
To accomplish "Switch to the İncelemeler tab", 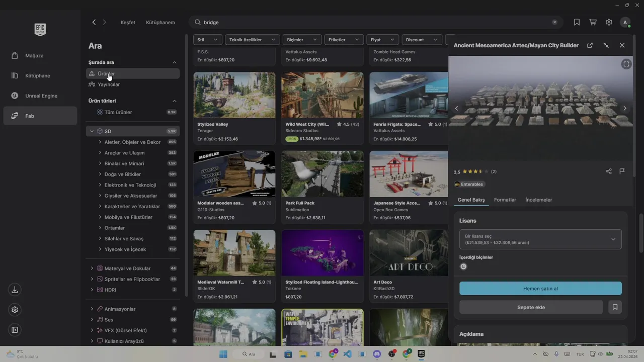I will [539, 200].
